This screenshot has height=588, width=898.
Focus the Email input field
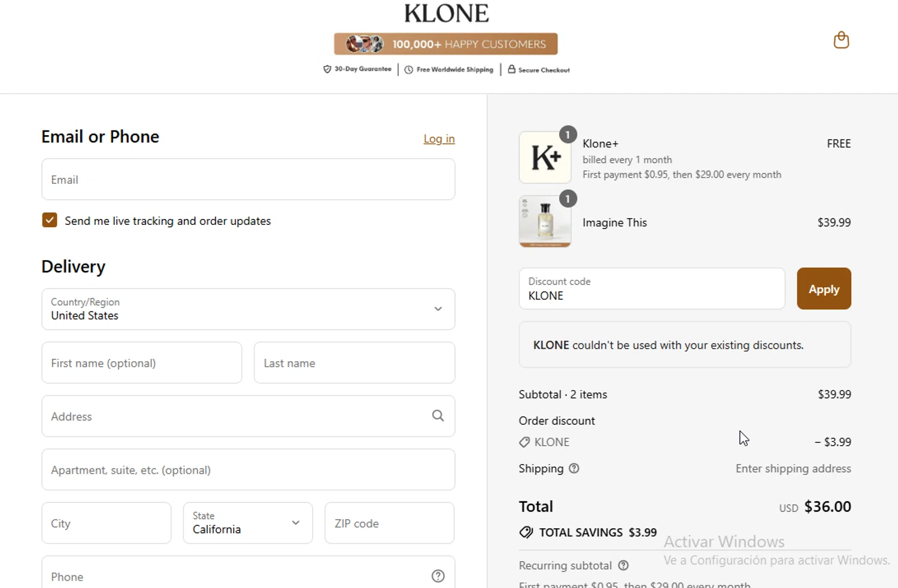(248, 179)
